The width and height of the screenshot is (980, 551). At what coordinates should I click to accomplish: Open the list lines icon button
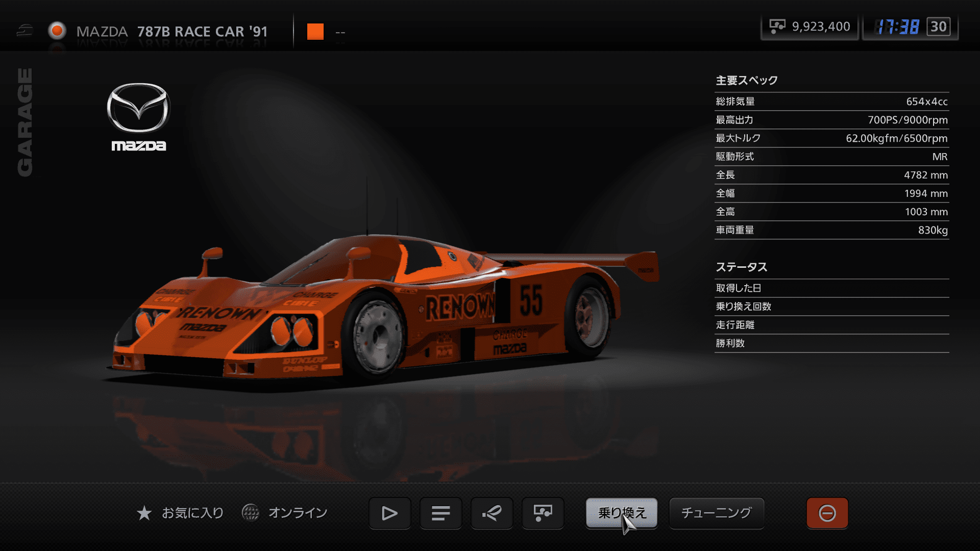[440, 513]
